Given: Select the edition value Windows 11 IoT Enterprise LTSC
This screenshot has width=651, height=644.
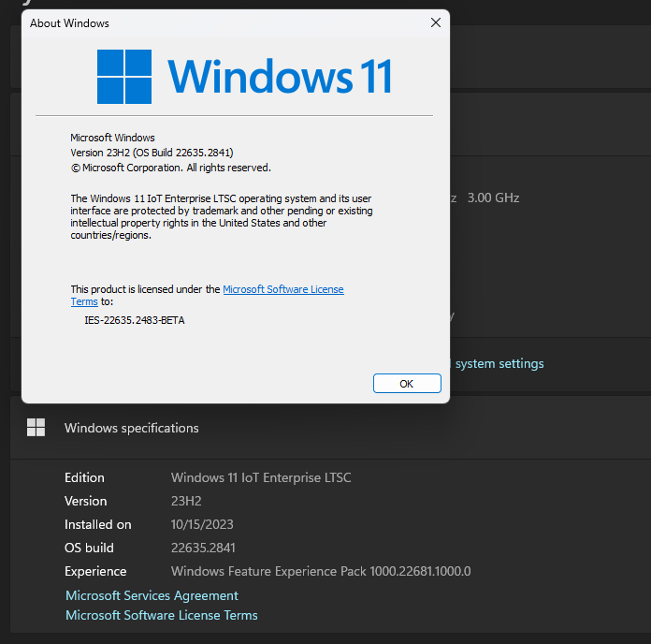Looking at the screenshot, I should (261, 477).
